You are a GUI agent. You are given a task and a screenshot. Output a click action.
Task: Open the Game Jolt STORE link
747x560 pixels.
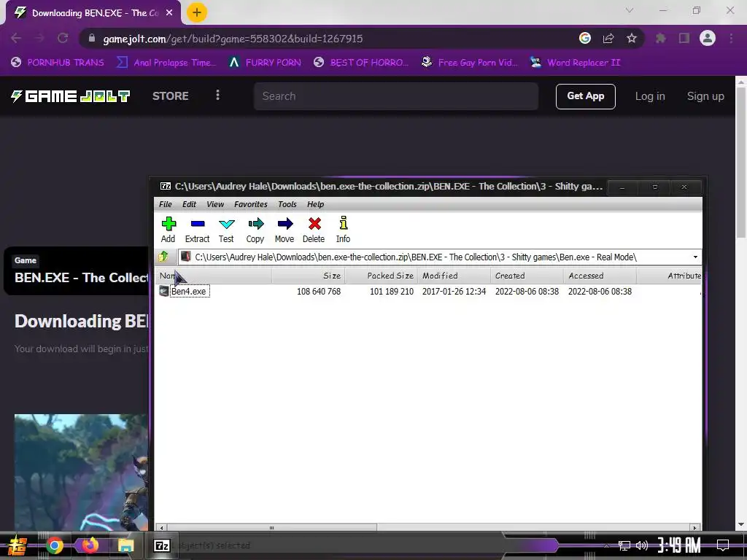[171, 96]
